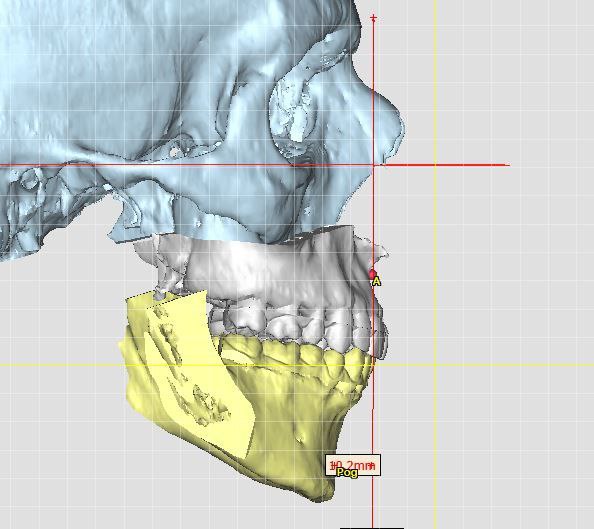Click the intersection of the two yellow reference lines
Viewport: 594px width, 529px height.
[x=435, y=365]
